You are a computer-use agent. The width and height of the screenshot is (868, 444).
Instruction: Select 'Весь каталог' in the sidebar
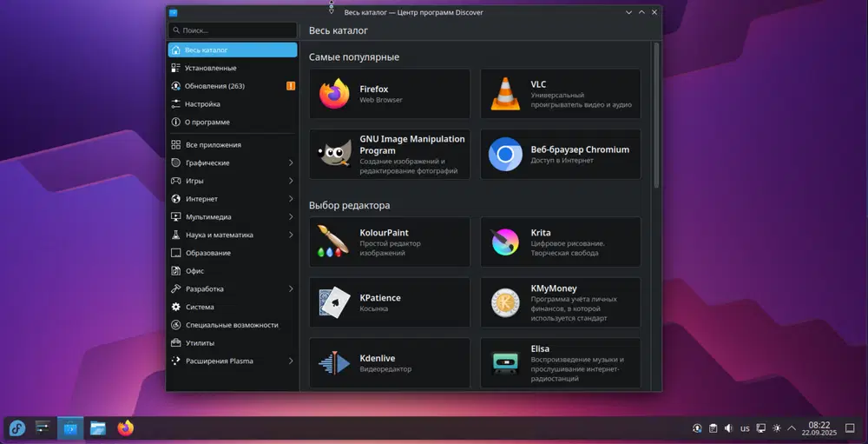(233, 50)
